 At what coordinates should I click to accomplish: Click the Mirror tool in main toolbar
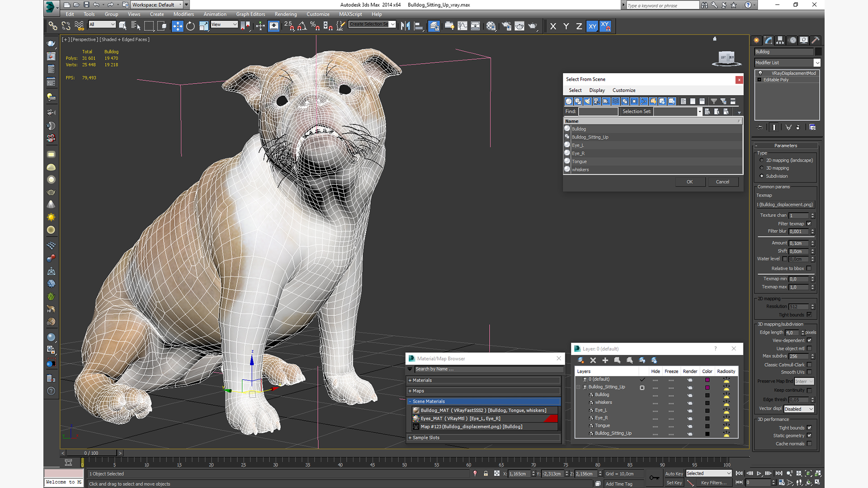(x=406, y=26)
